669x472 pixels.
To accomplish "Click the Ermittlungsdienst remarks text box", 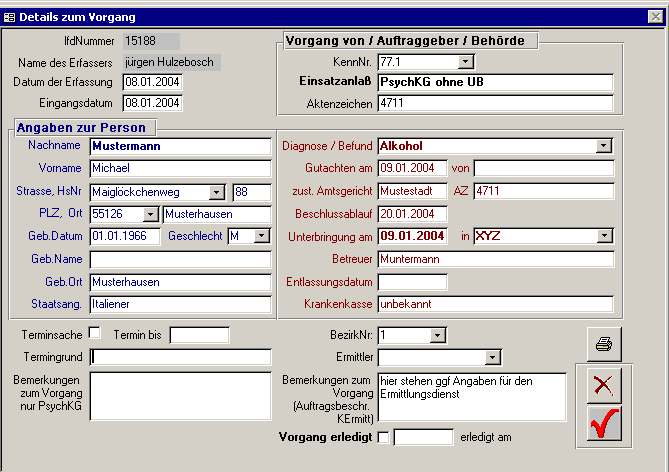I will click(x=472, y=397).
